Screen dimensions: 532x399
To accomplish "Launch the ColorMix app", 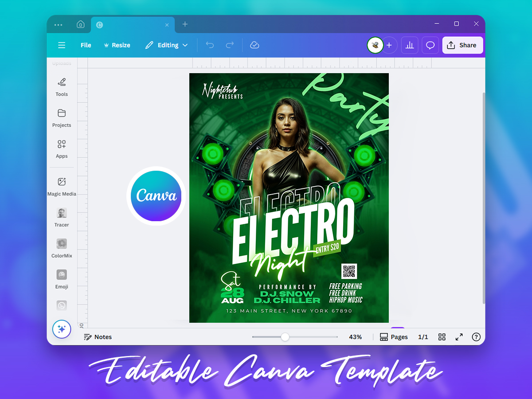I will (62, 249).
